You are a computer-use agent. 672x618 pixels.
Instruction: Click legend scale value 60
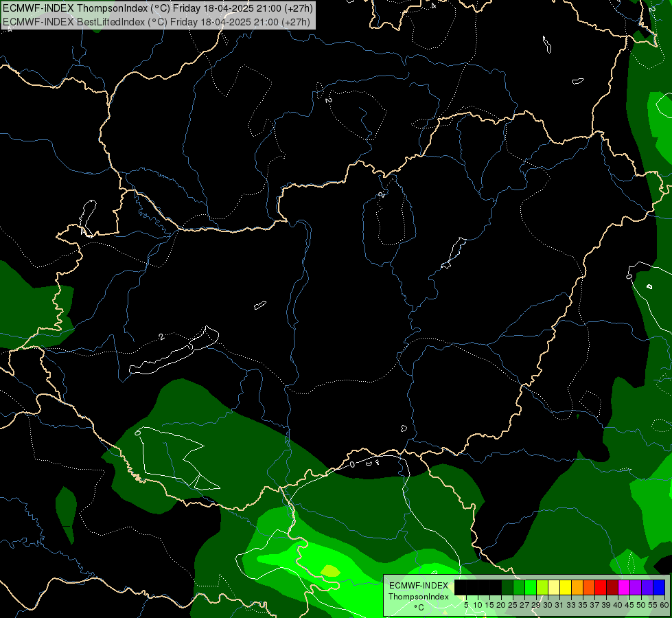[664, 605]
